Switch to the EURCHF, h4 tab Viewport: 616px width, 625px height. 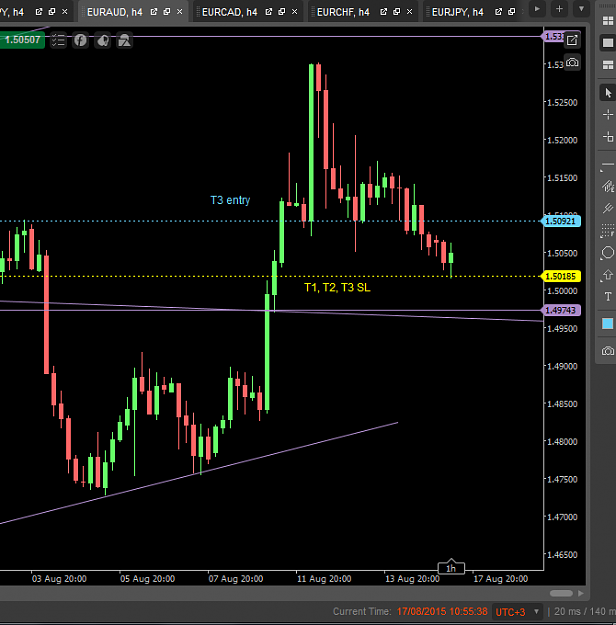click(x=343, y=12)
